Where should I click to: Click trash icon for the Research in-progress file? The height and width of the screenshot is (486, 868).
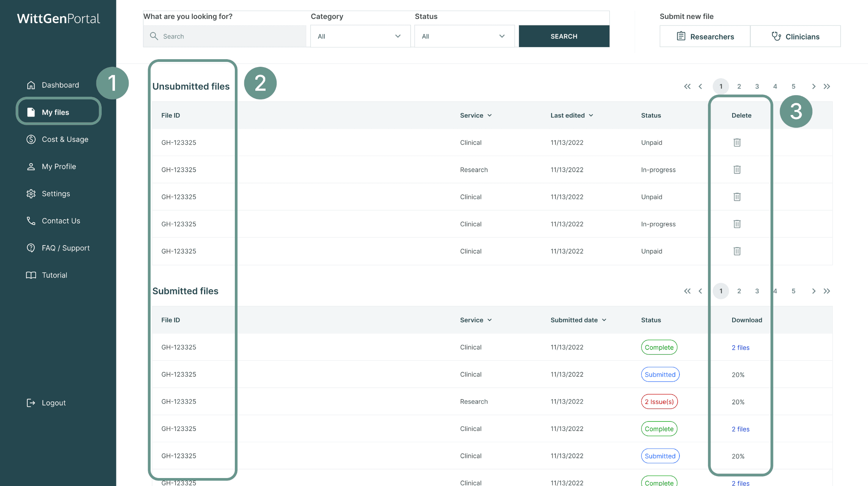737,170
